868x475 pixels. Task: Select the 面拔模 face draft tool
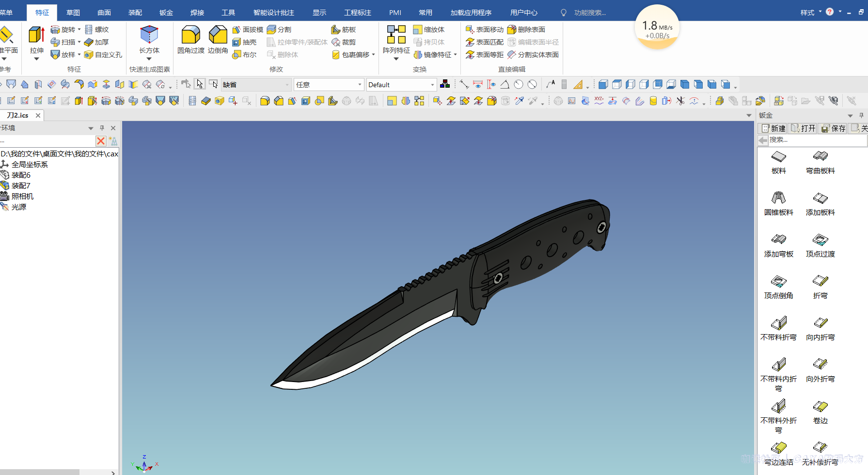point(248,30)
